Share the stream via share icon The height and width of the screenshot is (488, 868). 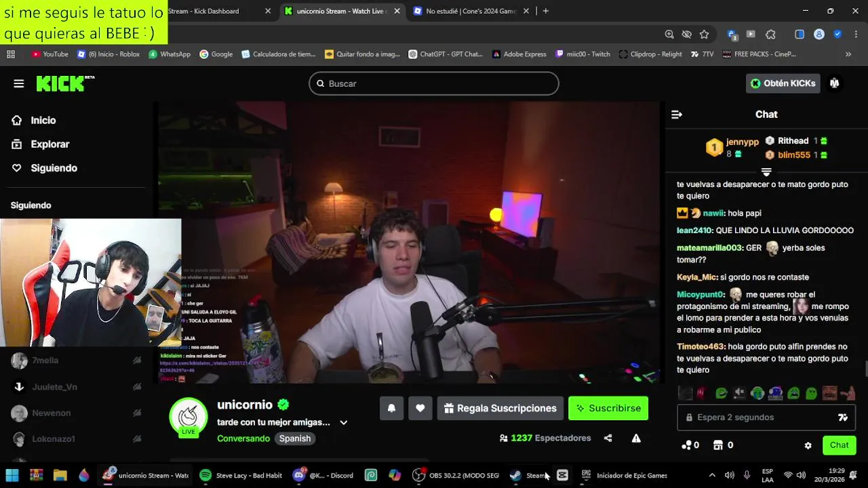click(608, 438)
